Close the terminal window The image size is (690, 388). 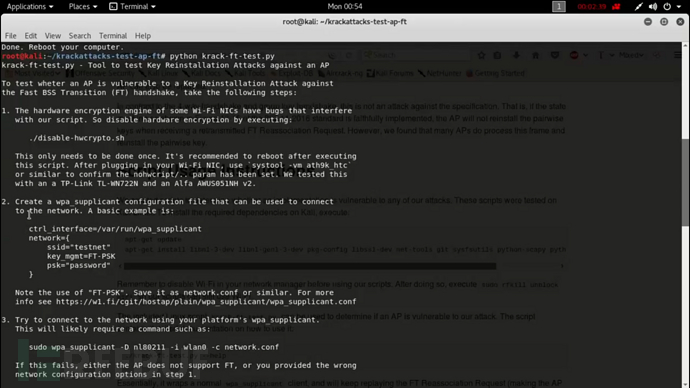coord(680,22)
